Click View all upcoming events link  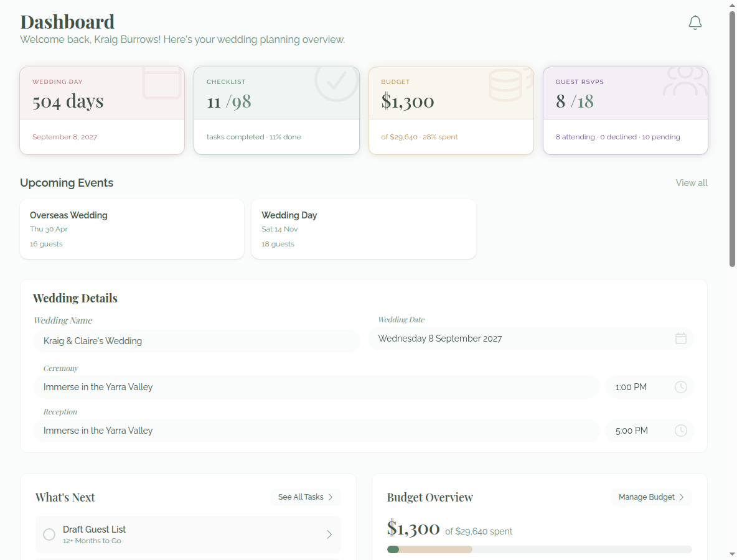click(x=692, y=183)
